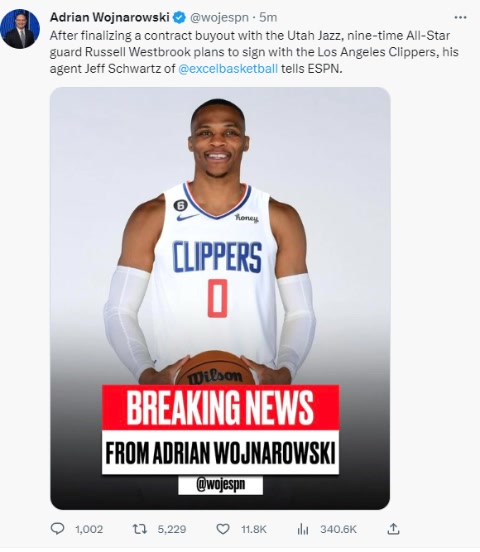480x552 pixels.
Task: Click the 340.6K views count
Action: click(338, 529)
